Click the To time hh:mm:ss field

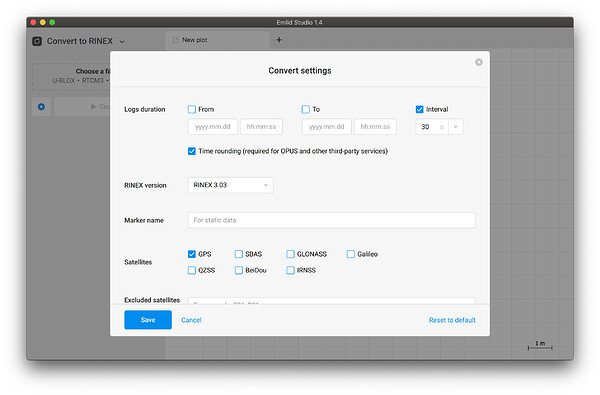375,127
